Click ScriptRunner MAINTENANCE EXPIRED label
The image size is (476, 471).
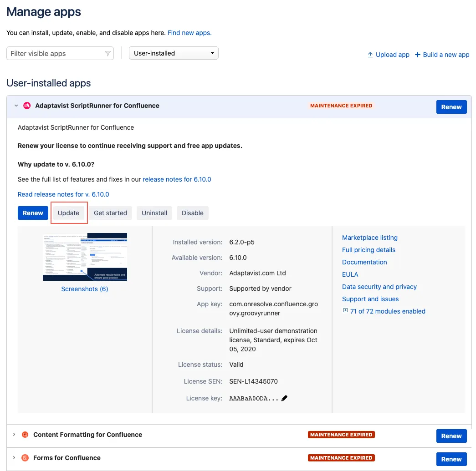(x=341, y=106)
